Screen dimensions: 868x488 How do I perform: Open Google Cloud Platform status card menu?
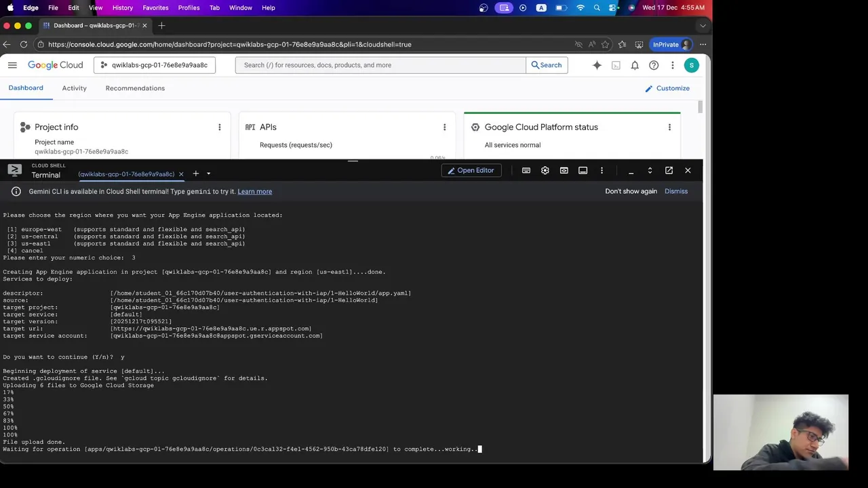click(669, 127)
